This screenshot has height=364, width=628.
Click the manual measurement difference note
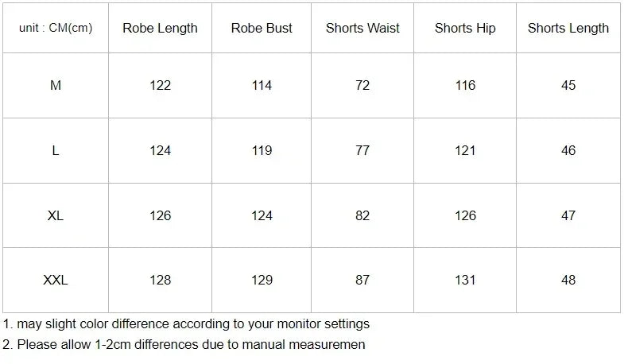click(x=184, y=345)
